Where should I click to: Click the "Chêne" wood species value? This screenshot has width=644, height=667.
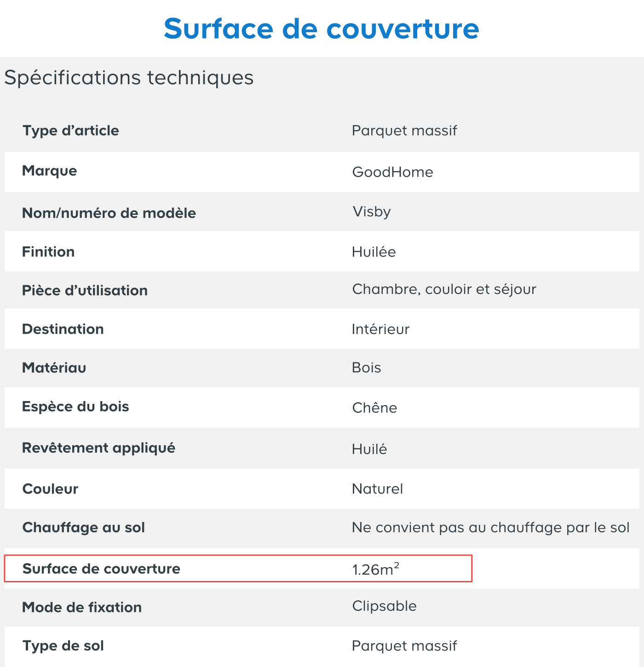[374, 408]
